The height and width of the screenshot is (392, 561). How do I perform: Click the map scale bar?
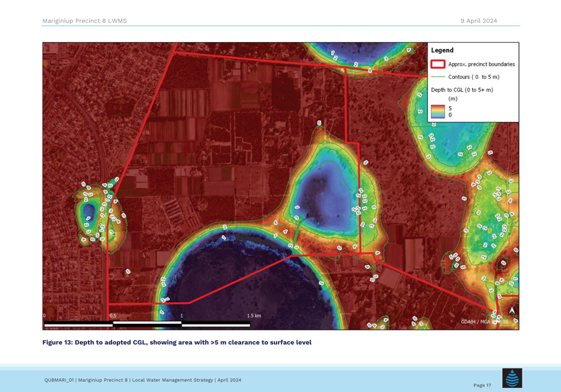[147, 324]
